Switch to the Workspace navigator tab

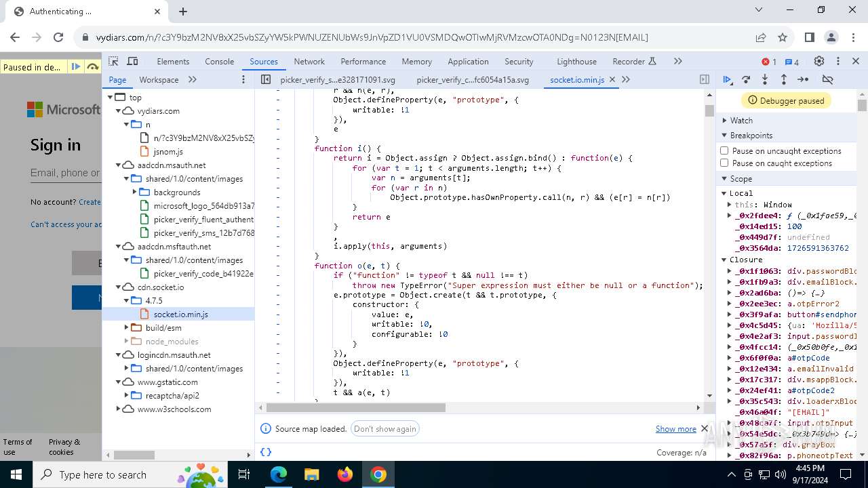[x=159, y=79]
